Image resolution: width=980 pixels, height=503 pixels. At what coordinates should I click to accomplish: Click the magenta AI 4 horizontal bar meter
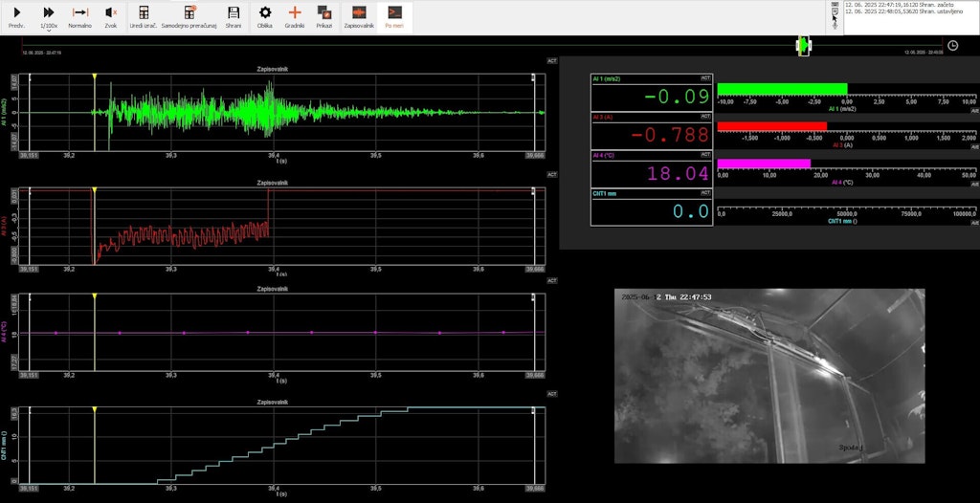pyautogui.click(x=764, y=164)
